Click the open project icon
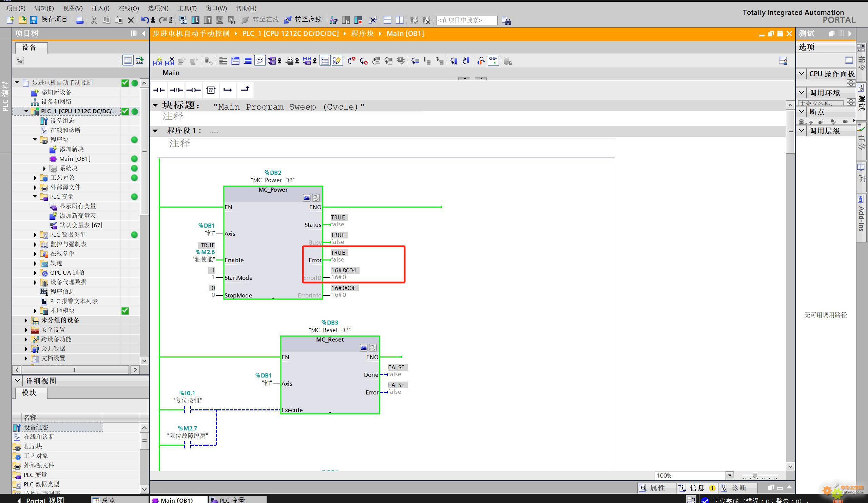The width and height of the screenshot is (868, 503). point(22,20)
